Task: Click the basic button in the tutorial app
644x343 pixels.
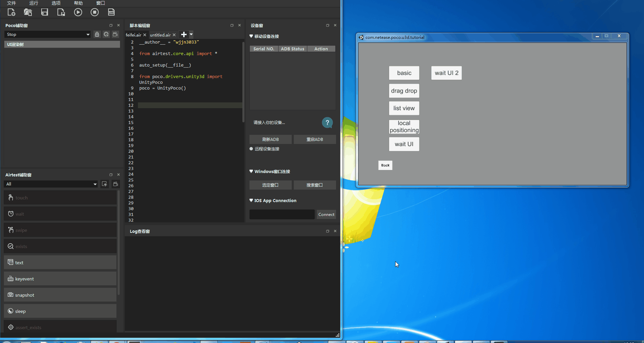Action: point(404,73)
